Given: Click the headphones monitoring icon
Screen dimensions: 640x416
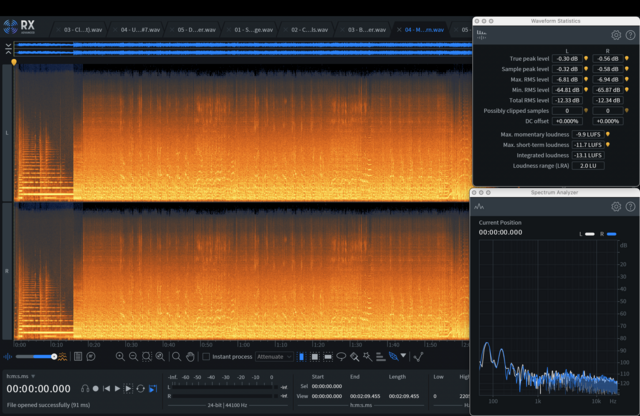Looking at the screenshot, I should 85,389.
